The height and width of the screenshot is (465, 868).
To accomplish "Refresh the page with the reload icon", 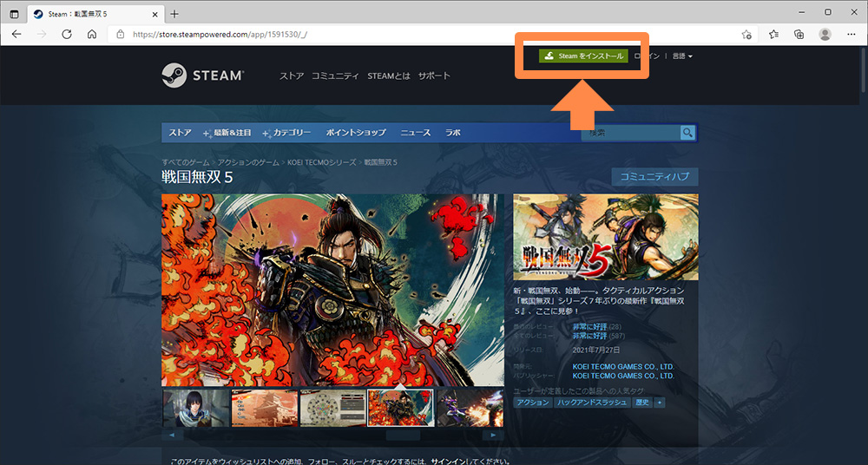I will [x=67, y=34].
